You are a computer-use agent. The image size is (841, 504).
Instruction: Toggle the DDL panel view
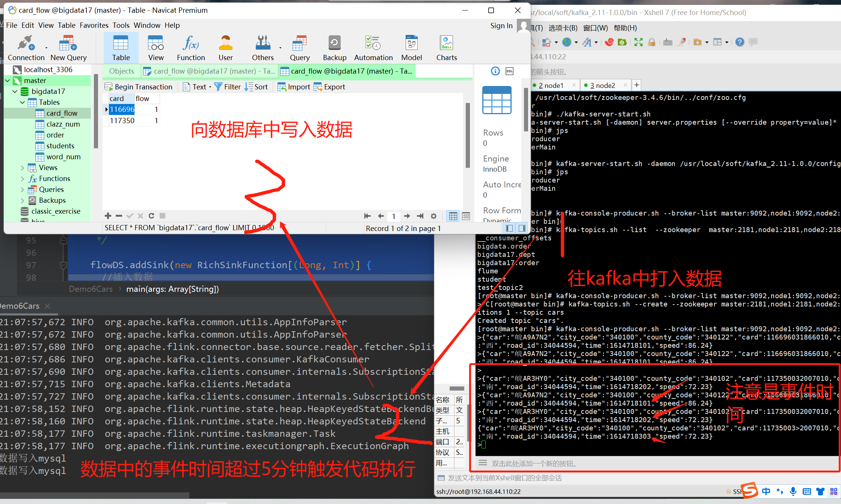tap(509, 71)
